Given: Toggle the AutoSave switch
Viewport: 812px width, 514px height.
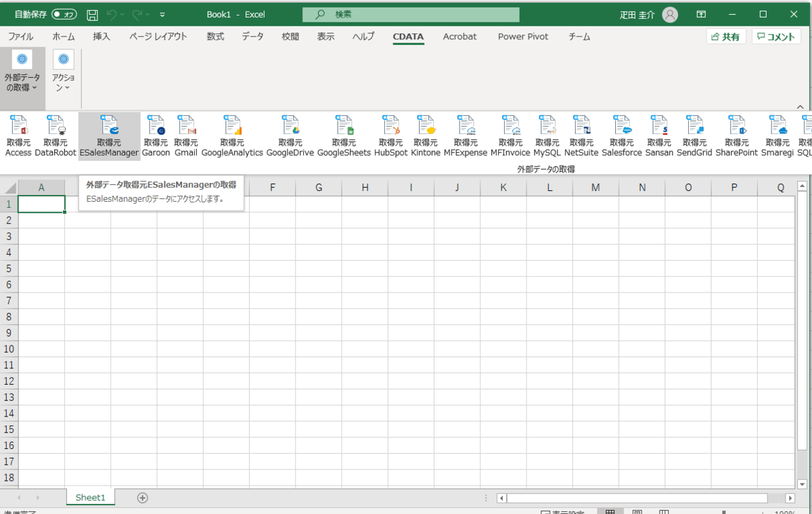Looking at the screenshot, I should click(64, 14).
